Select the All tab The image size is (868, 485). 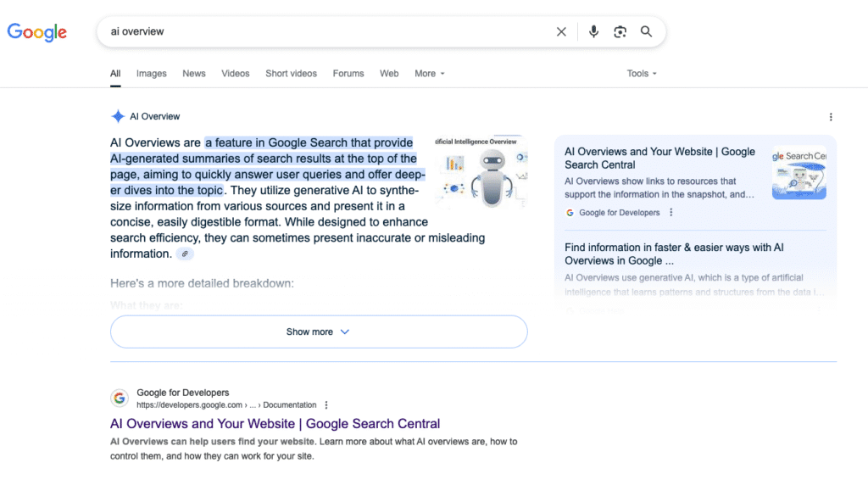click(x=115, y=74)
